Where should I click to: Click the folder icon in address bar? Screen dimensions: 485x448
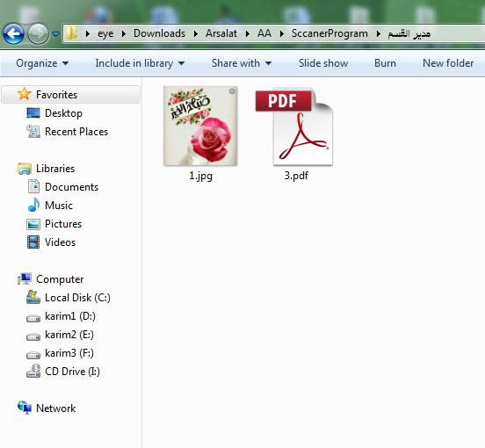tap(71, 33)
